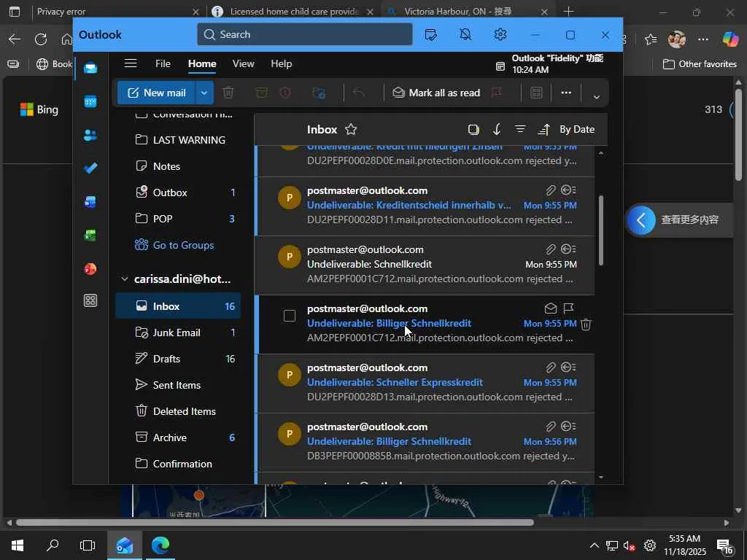Viewport: 747px width, 560px height.
Task: Open the By Date sort dropdown
Action: tap(576, 129)
